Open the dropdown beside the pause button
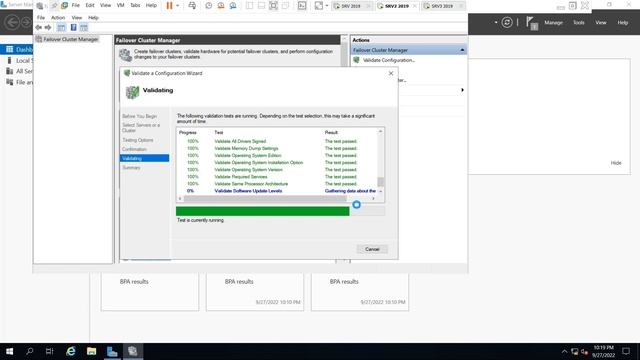Image resolution: width=640 pixels, height=360 pixels. (178, 6)
